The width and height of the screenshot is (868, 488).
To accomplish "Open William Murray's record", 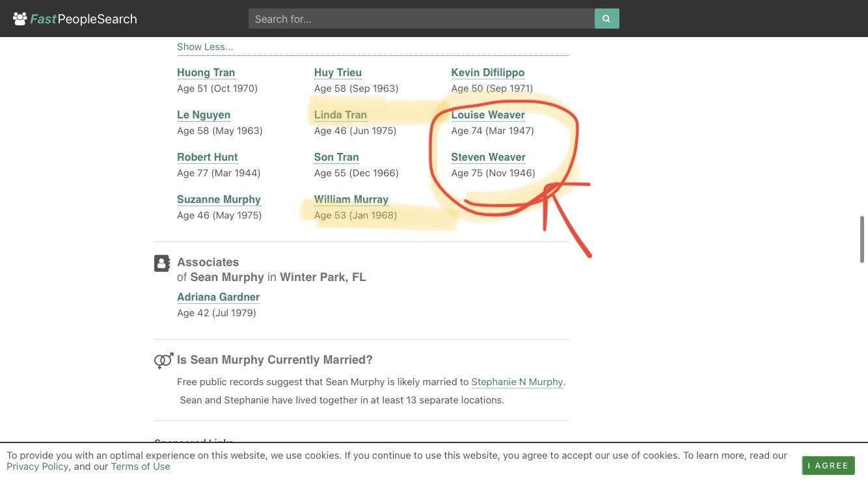I will click(351, 199).
